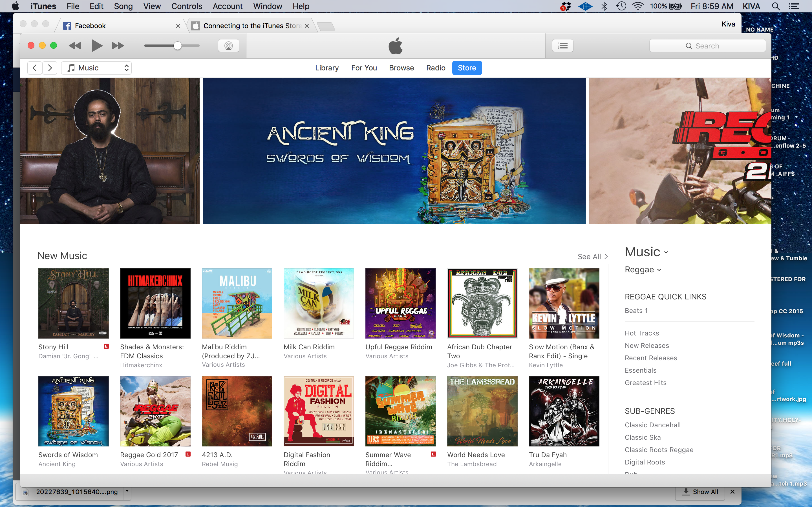The height and width of the screenshot is (507, 812).
Task: Start playback with the Play button
Action: [x=97, y=46]
